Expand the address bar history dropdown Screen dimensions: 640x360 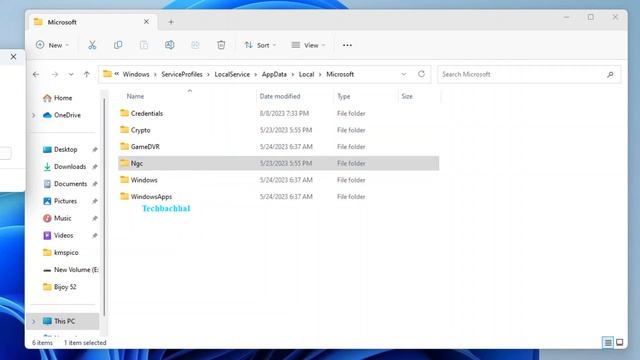click(404, 74)
